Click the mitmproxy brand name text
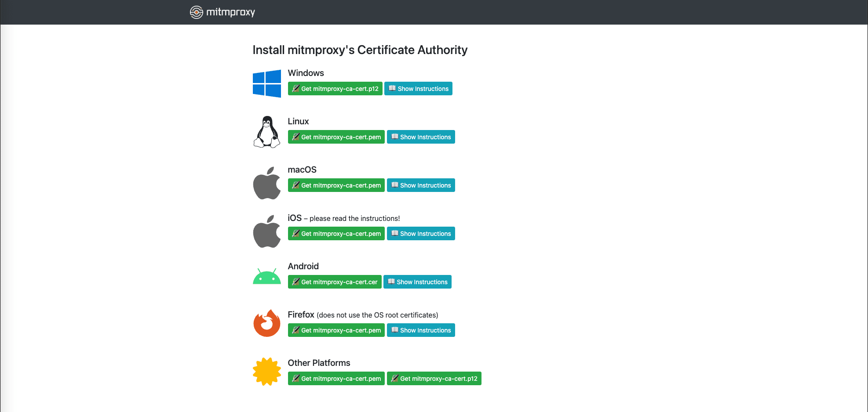This screenshot has width=868, height=412. click(230, 12)
